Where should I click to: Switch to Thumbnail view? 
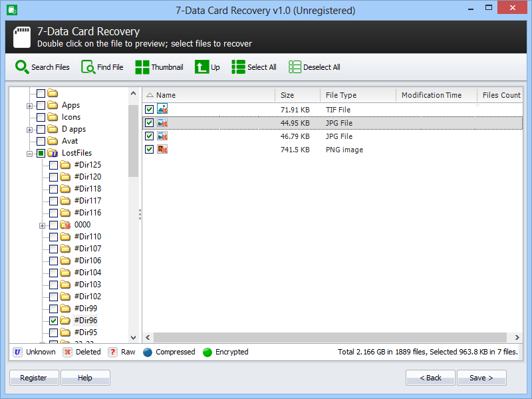point(159,66)
